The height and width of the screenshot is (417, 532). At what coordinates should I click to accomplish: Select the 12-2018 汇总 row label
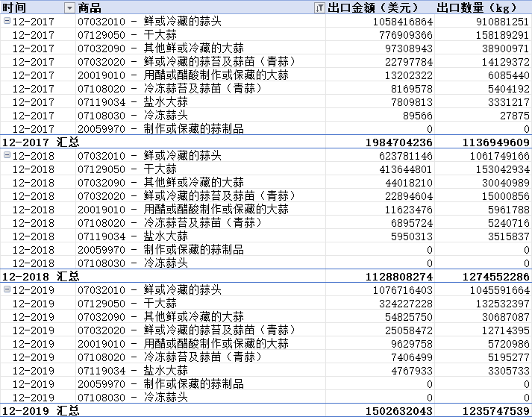[41, 277]
